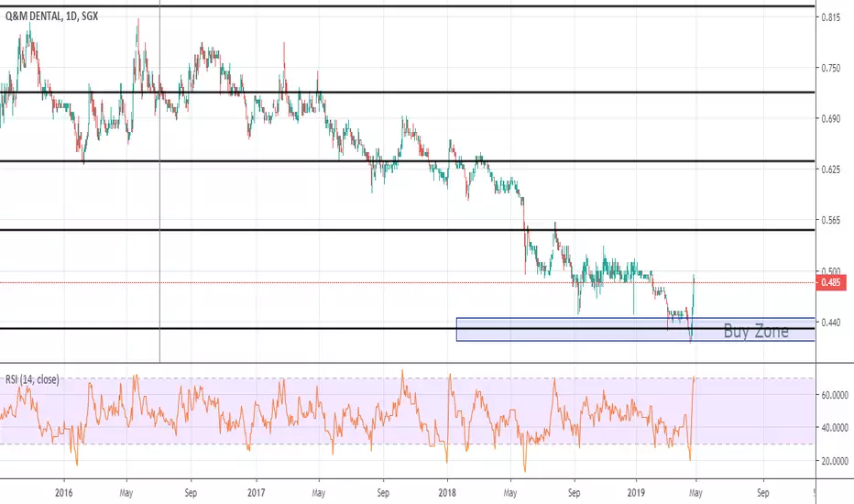Click the May label right of 2019
The image size is (854, 504).
(695, 493)
